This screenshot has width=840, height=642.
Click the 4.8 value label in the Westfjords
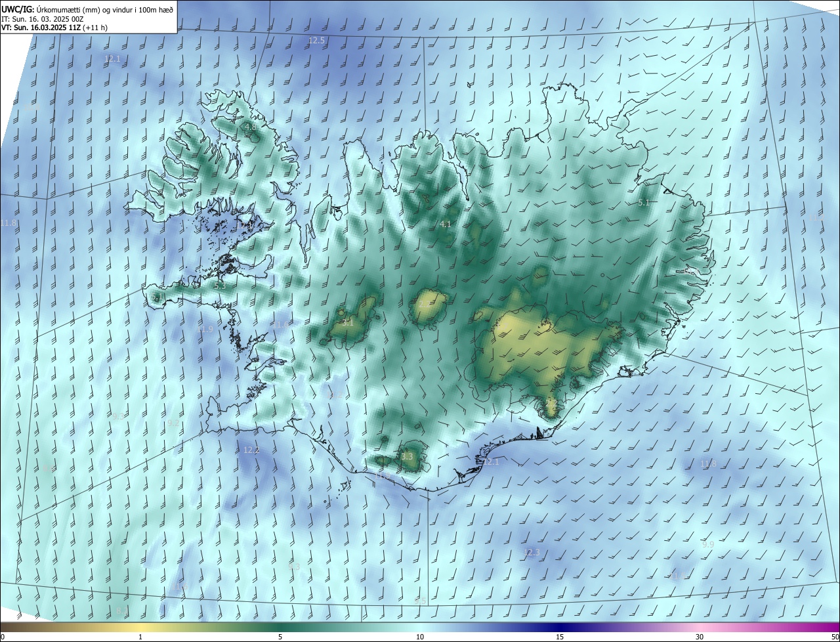250,127
